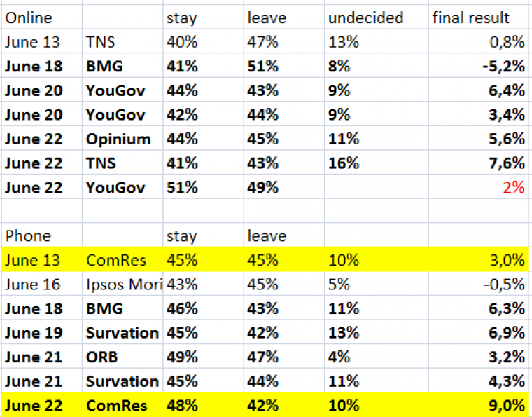Image resolution: width=532 pixels, height=417 pixels.
Task: Click the 16% undecided cell for TNS
Action: point(377,163)
